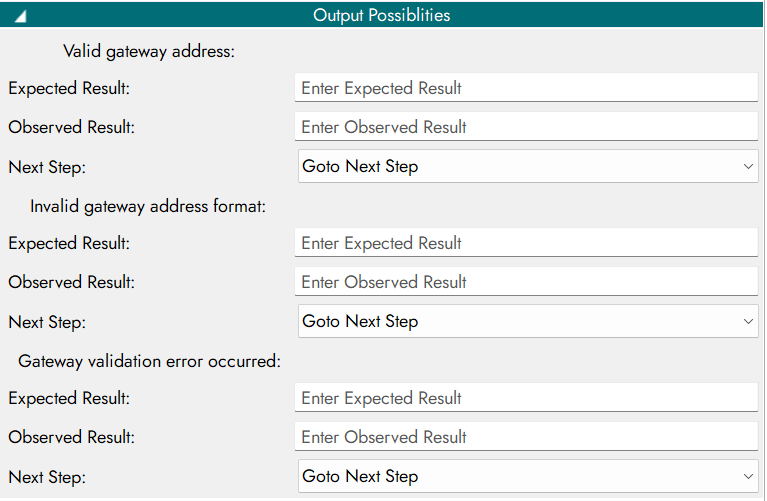Open Next Step dropdown for gateway validation error
This screenshot has width=767, height=501.
(x=527, y=476)
